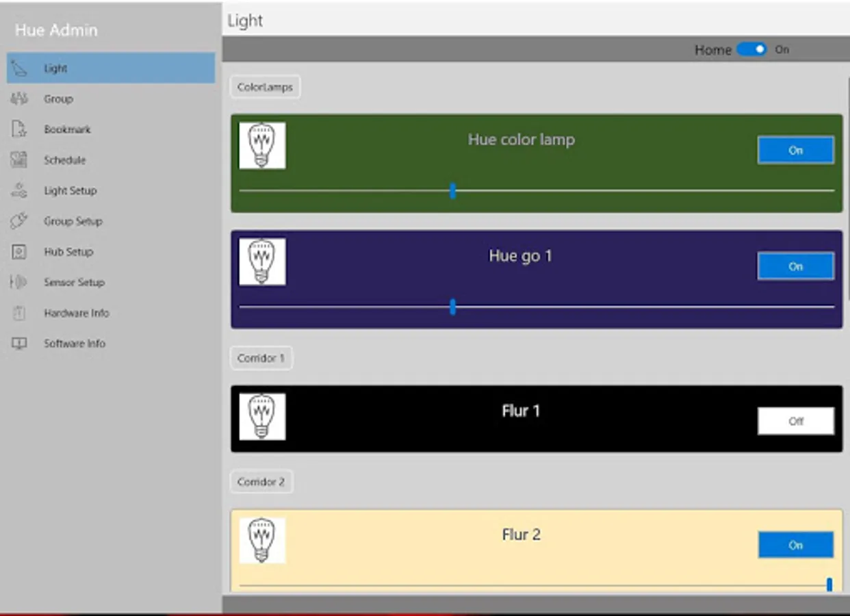
Task: Click the Hardware Info icon
Action: 19,313
